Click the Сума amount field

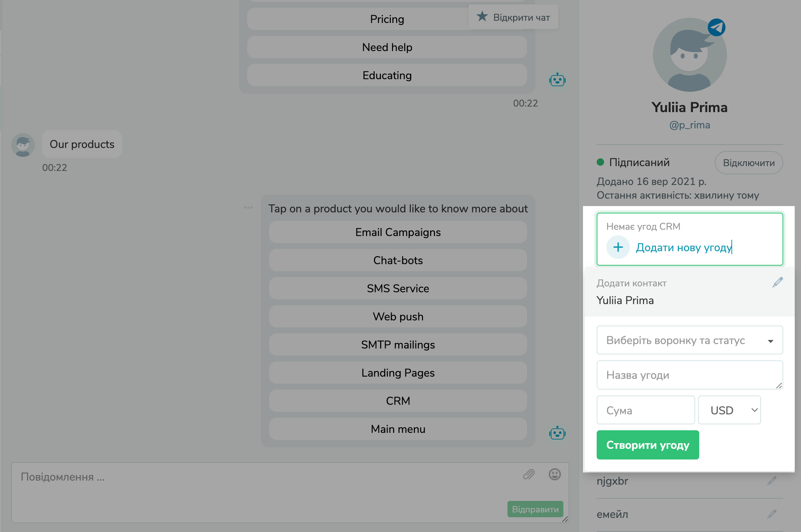pyautogui.click(x=646, y=410)
